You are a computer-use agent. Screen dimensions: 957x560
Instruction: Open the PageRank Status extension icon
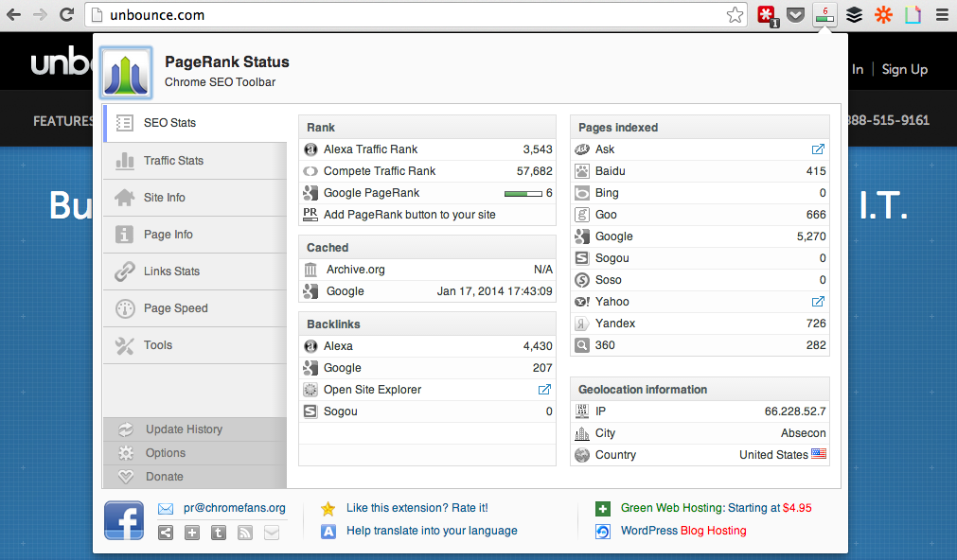point(826,15)
